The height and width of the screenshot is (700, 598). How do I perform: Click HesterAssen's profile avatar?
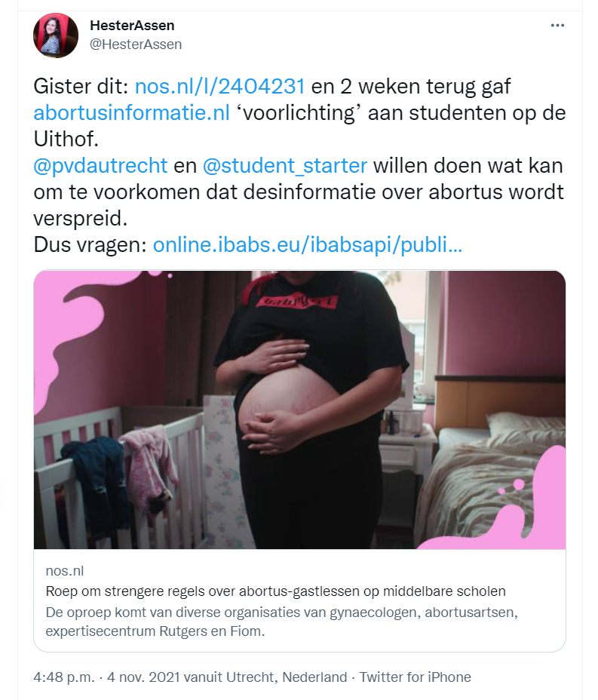[56, 35]
